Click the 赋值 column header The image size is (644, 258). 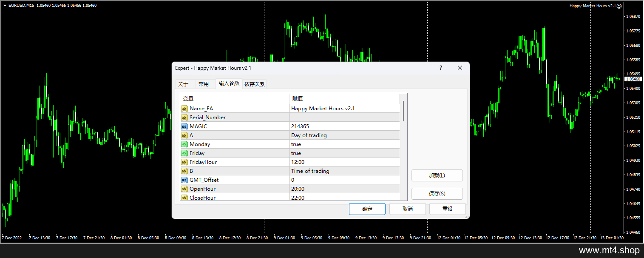pos(345,99)
